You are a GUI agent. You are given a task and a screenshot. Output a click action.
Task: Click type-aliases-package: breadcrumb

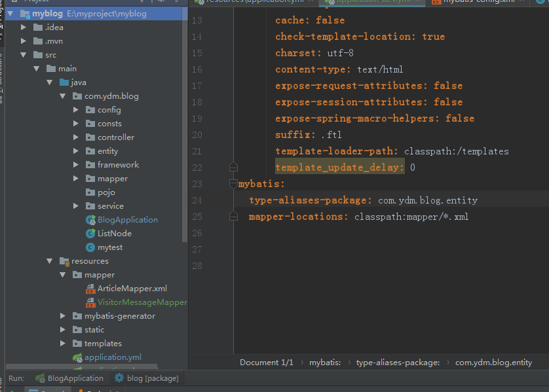click(x=398, y=363)
